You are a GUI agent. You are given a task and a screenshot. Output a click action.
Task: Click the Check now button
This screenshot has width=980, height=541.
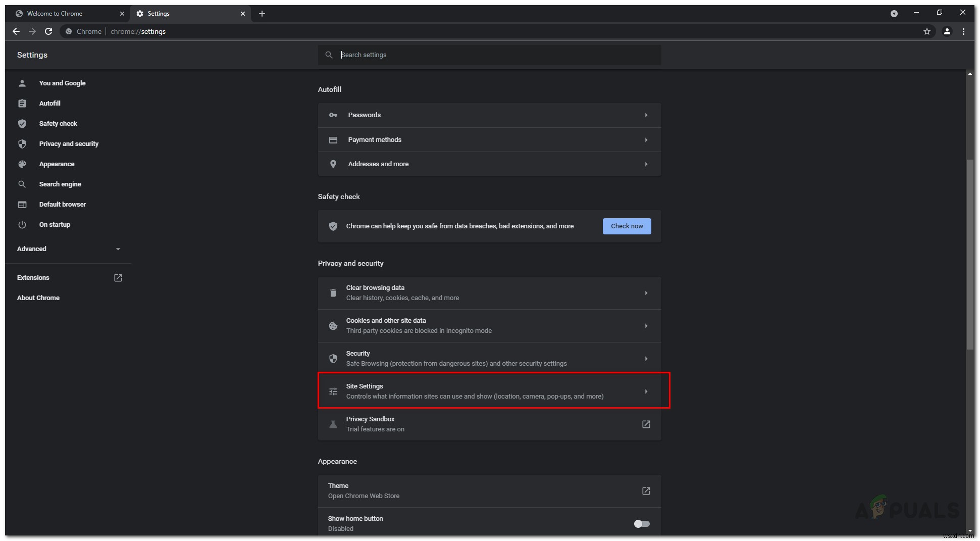pos(626,226)
